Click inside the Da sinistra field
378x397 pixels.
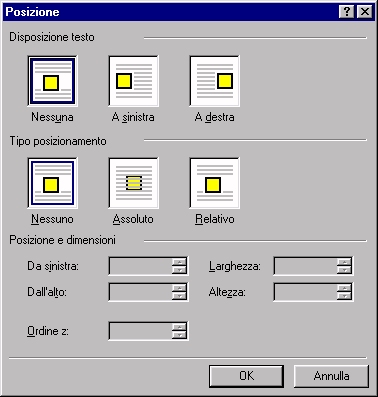tap(141, 266)
